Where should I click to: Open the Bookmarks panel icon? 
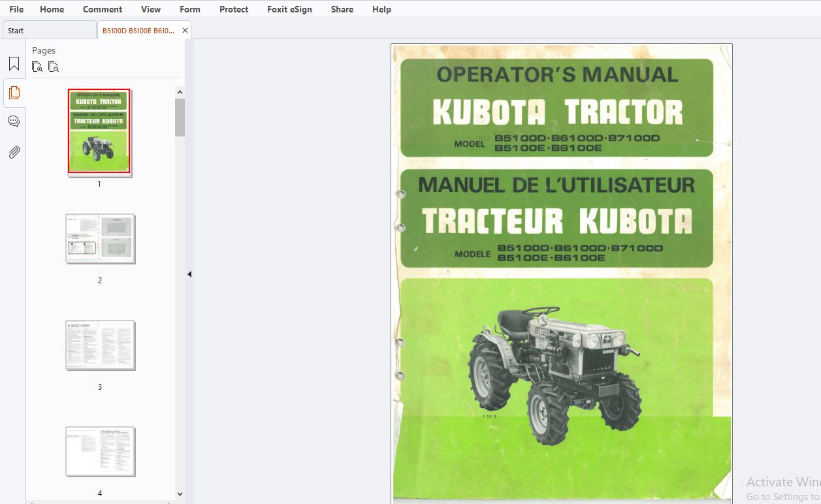click(x=14, y=64)
